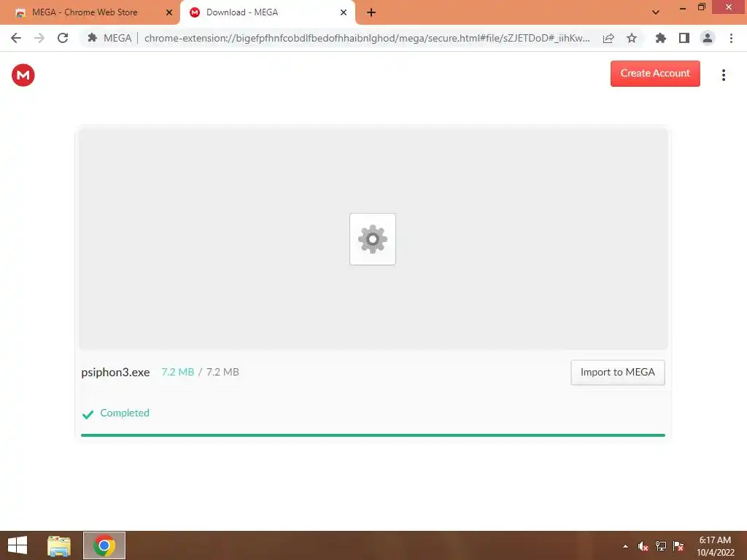This screenshot has width=747, height=560.
Task: Go back to previous page
Action: tap(16, 38)
